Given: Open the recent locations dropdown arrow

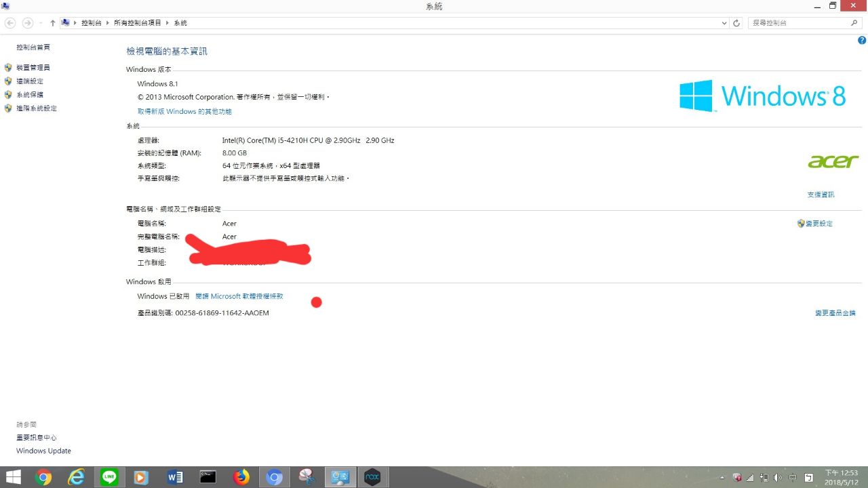Looking at the screenshot, I should [41, 23].
